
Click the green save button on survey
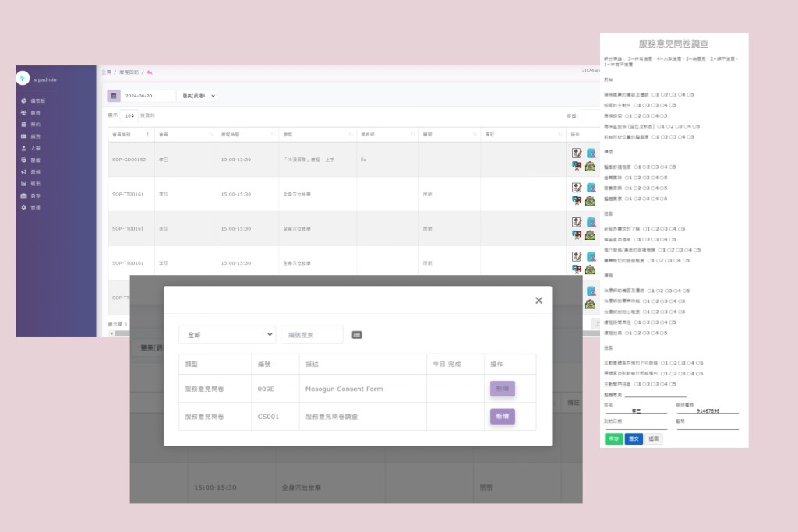click(x=613, y=439)
